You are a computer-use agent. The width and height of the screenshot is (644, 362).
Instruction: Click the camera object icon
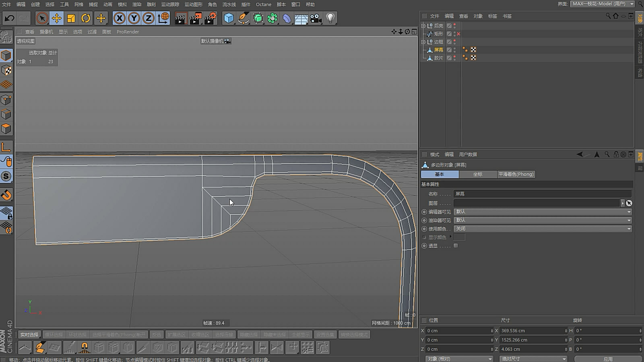[316, 18]
